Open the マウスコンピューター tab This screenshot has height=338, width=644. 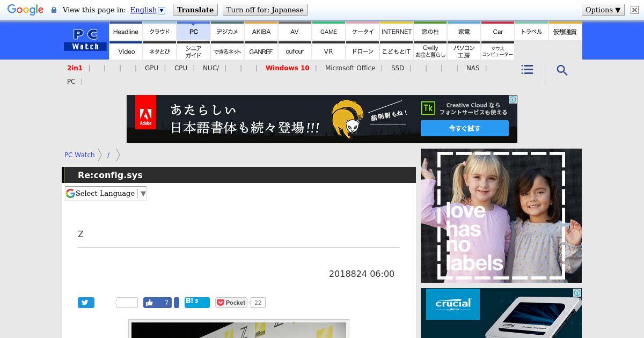click(x=497, y=51)
